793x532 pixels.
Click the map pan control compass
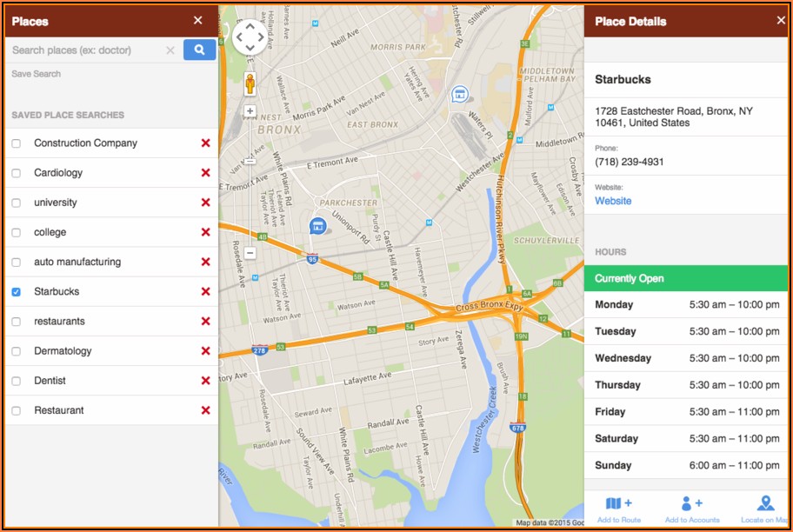[250, 37]
